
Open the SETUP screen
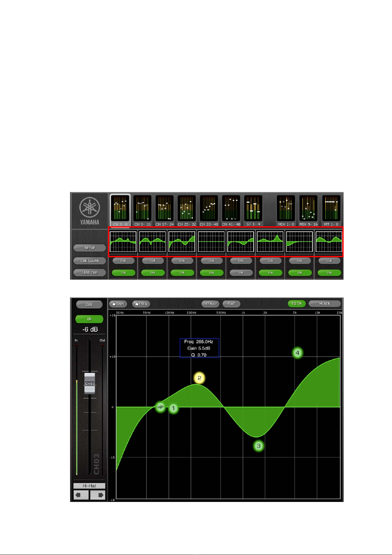coord(90,248)
